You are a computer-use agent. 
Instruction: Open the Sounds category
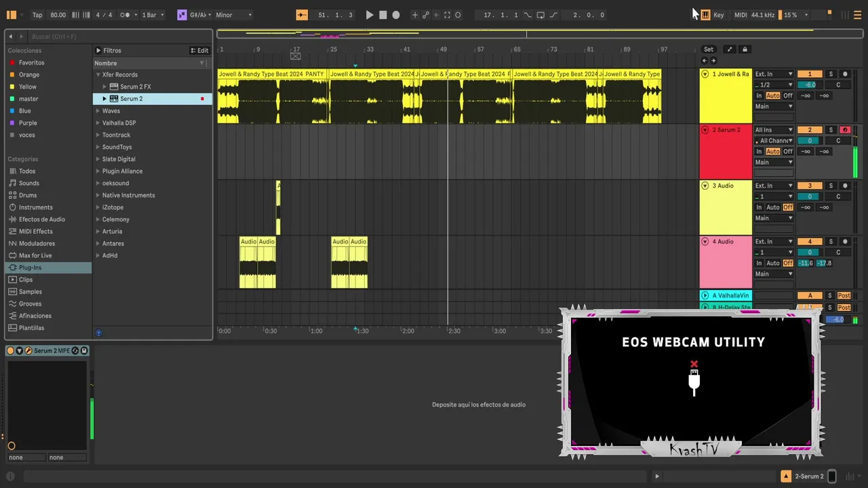click(x=28, y=183)
